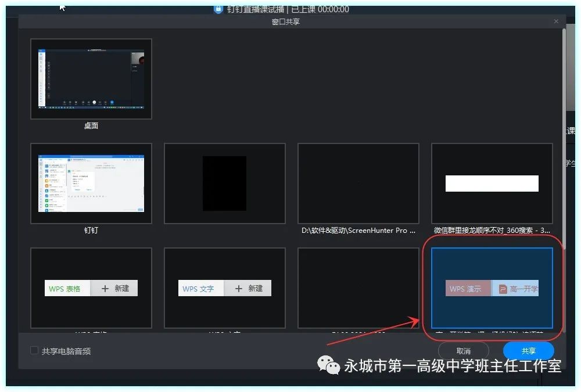Select the 360搜索 browser window thumbnail
The image size is (581, 392).
point(492,184)
